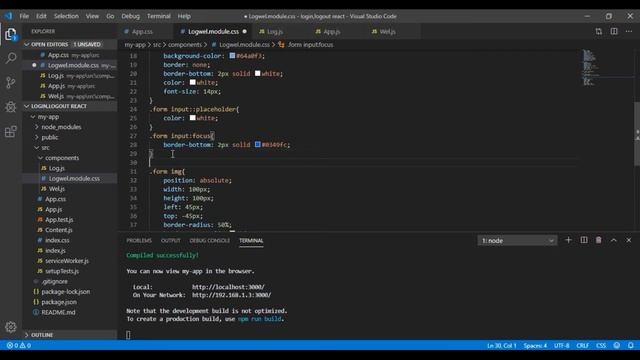Open serviceWorker.js in the file tree

tap(67, 260)
